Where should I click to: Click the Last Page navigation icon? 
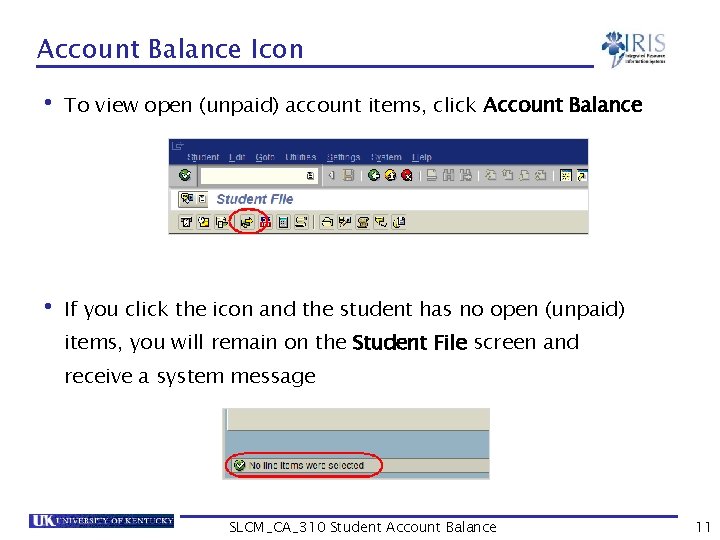click(541, 175)
